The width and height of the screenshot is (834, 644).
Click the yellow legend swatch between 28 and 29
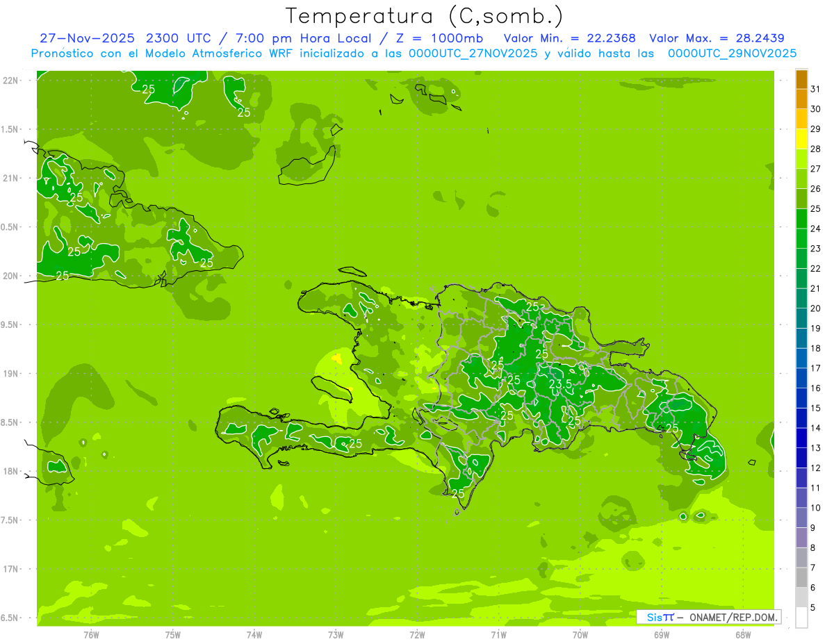pos(801,139)
